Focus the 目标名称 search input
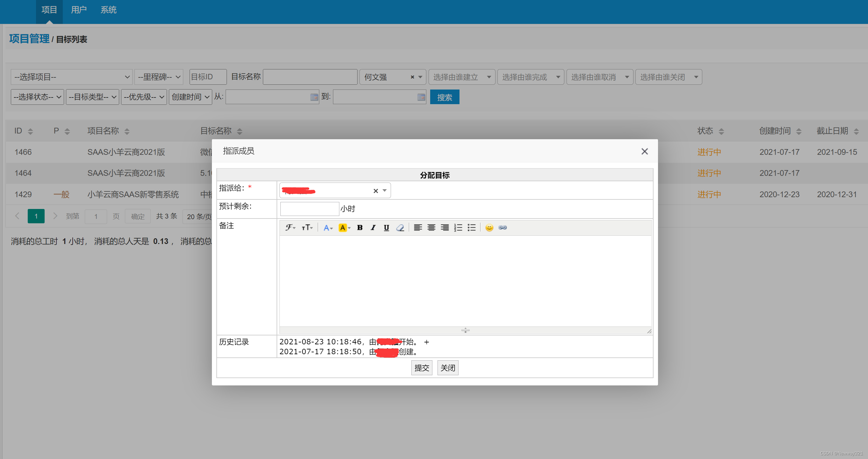The width and height of the screenshot is (868, 459). coord(310,77)
